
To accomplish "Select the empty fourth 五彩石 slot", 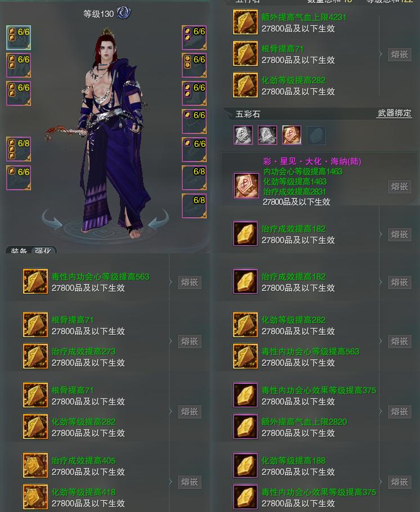I will [316, 135].
